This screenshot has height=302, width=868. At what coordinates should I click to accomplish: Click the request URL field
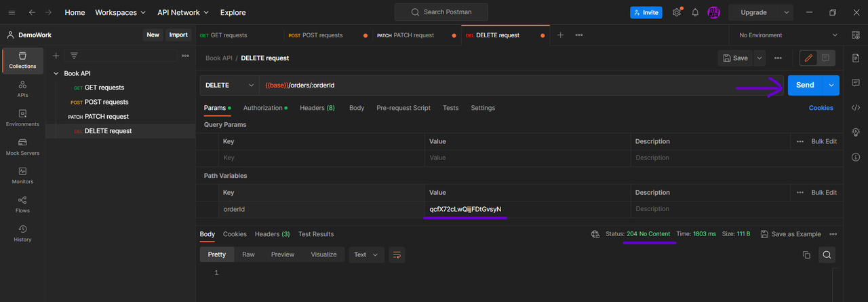[x=521, y=86]
